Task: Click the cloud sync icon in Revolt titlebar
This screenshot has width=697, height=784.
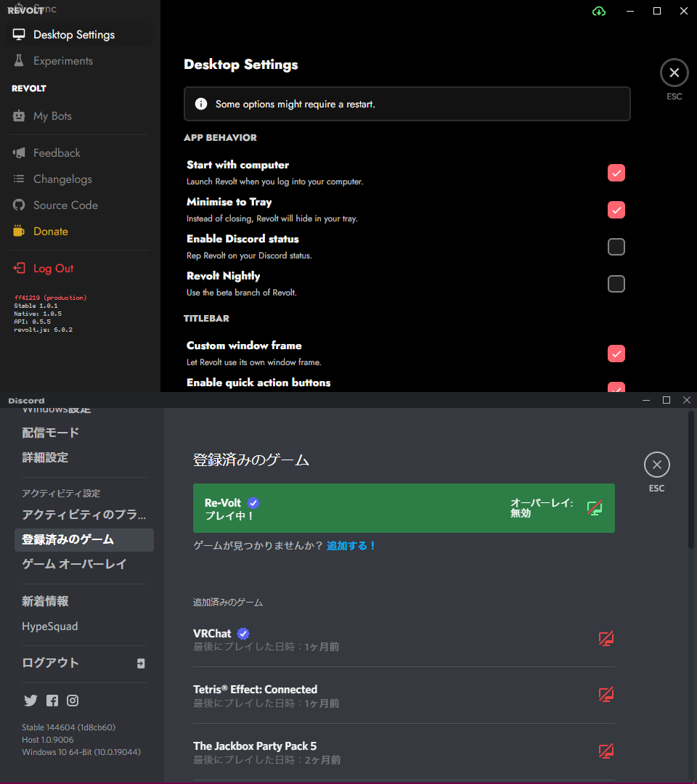Action: point(598,11)
